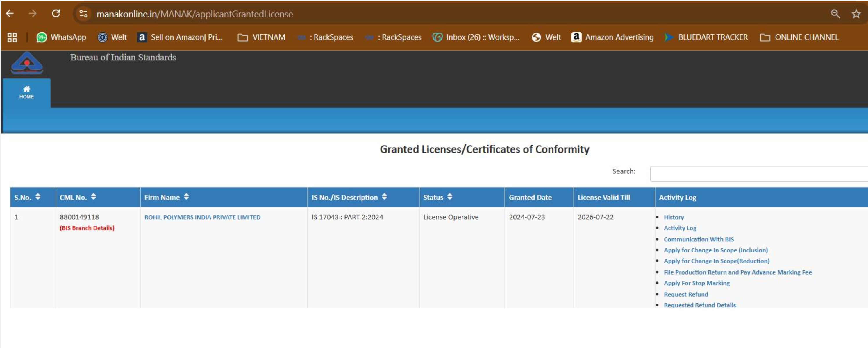The height and width of the screenshot is (348, 868).
Task: Open the ONLINE CHANNEL bookmarks folder
Action: 799,37
